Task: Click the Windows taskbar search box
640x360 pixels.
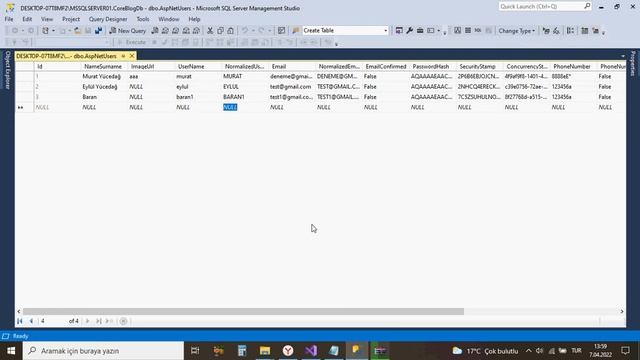Action: tap(103, 351)
